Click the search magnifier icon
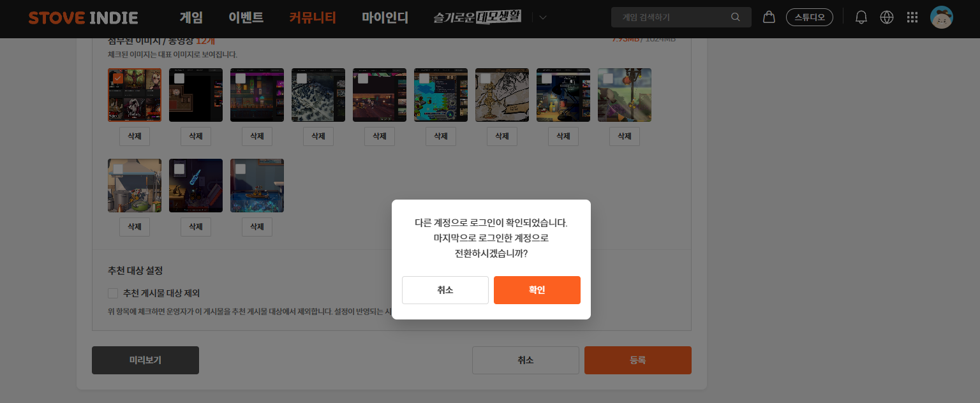The width and height of the screenshot is (980, 403). pos(736,17)
